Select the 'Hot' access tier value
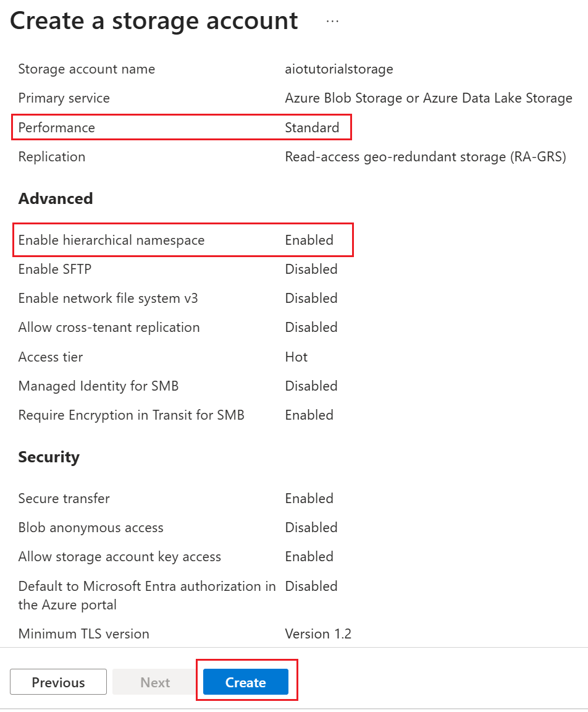 pyautogui.click(x=296, y=357)
